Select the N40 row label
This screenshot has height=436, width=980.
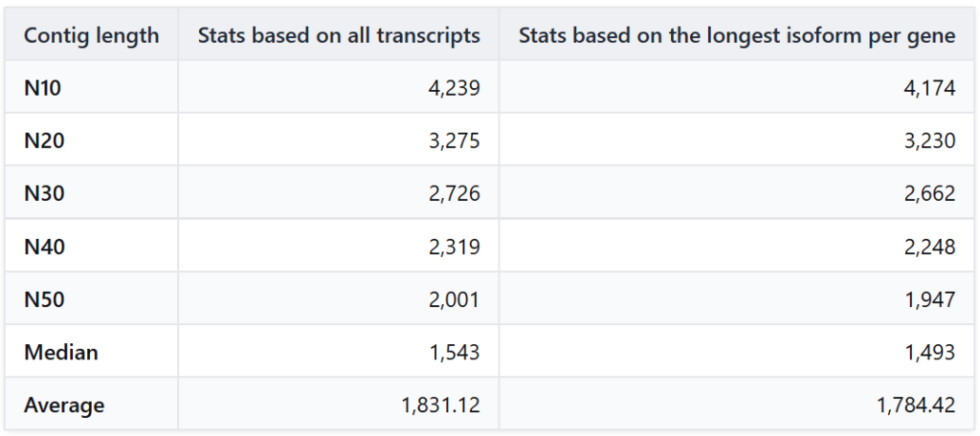(x=43, y=247)
